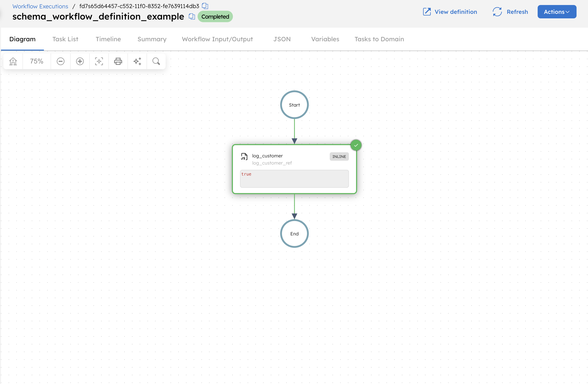The height and width of the screenshot is (384, 588).
Task: Open the Actions dropdown
Action: 557,11
